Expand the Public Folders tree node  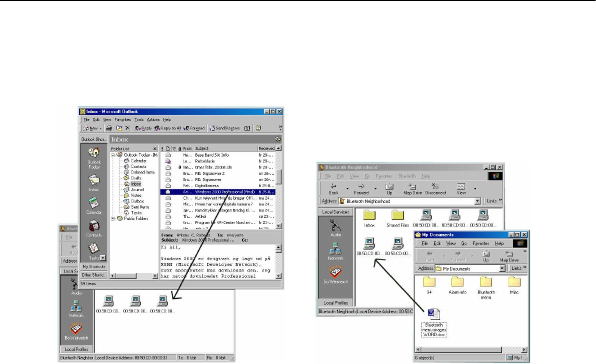tap(113, 219)
